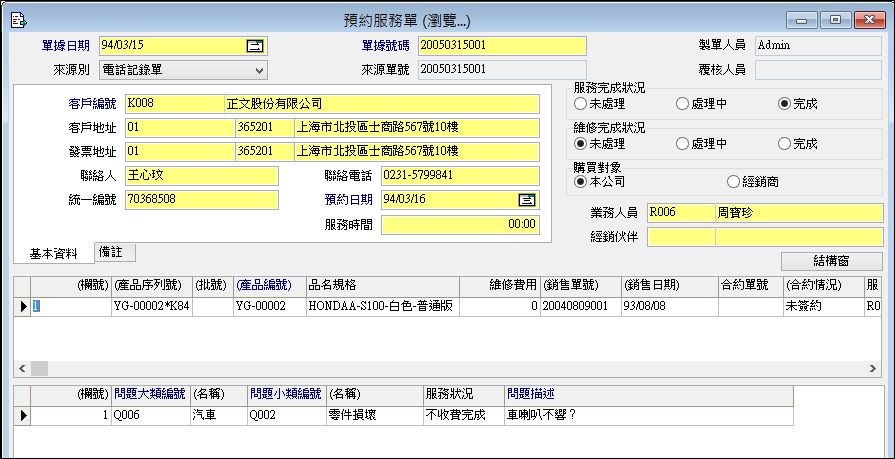The image size is (895, 459).
Task: Expand the 來源別 dropdown list
Action: click(x=259, y=69)
